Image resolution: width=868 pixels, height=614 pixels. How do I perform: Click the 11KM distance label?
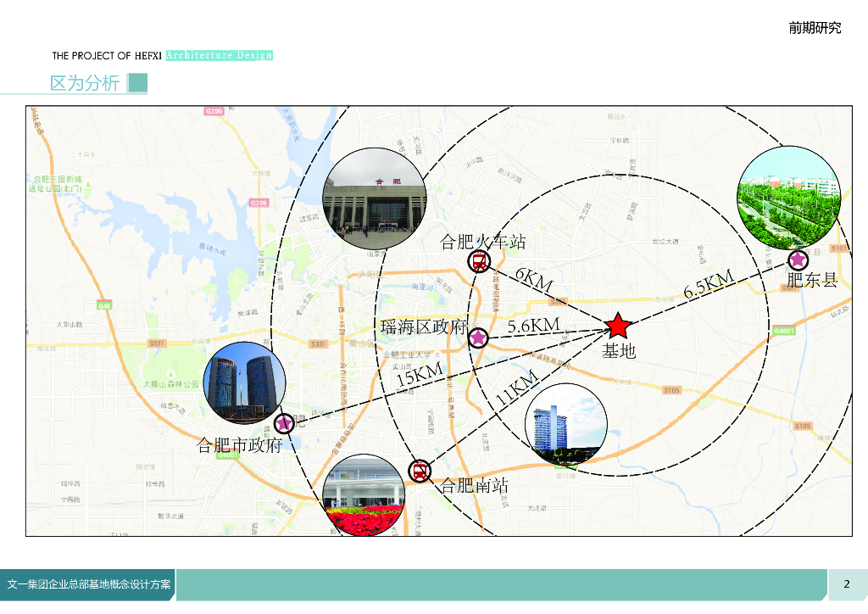click(x=517, y=388)
